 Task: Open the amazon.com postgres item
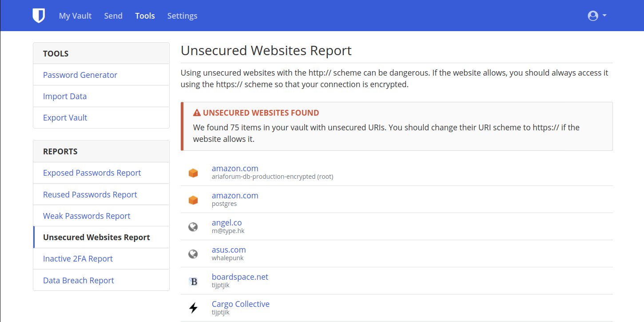pos(235,196)
